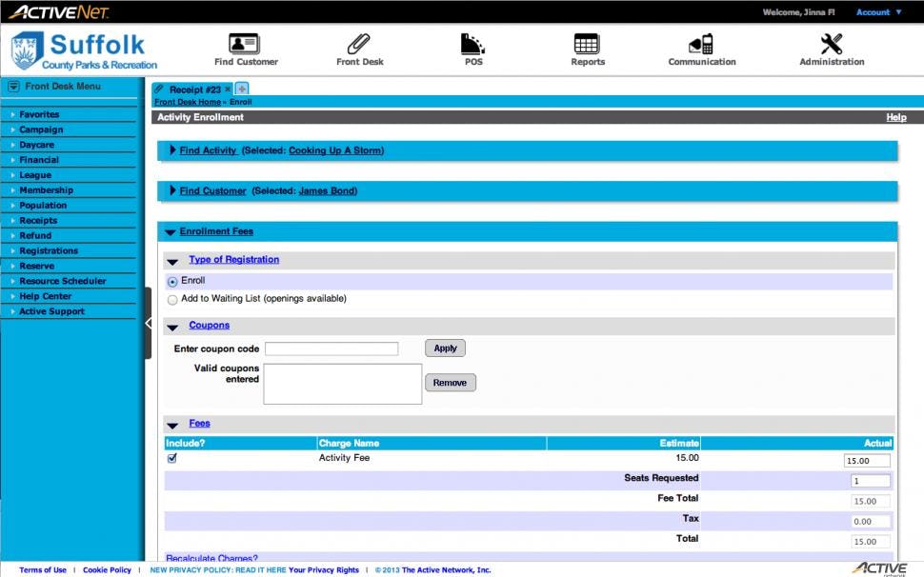Select Add to Waiting List option
Image resolution: width=924 pixels, height=577 pixels.
[172, 298]
